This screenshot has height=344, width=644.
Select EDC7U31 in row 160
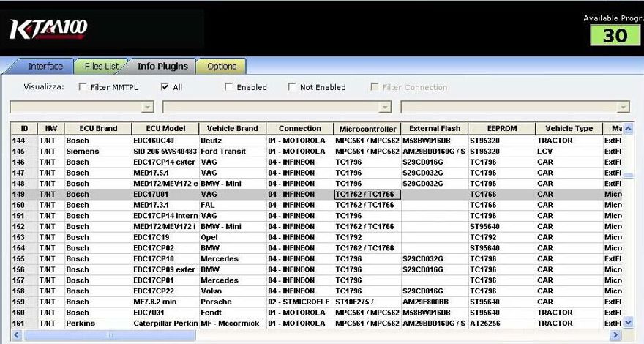point(165,313)
